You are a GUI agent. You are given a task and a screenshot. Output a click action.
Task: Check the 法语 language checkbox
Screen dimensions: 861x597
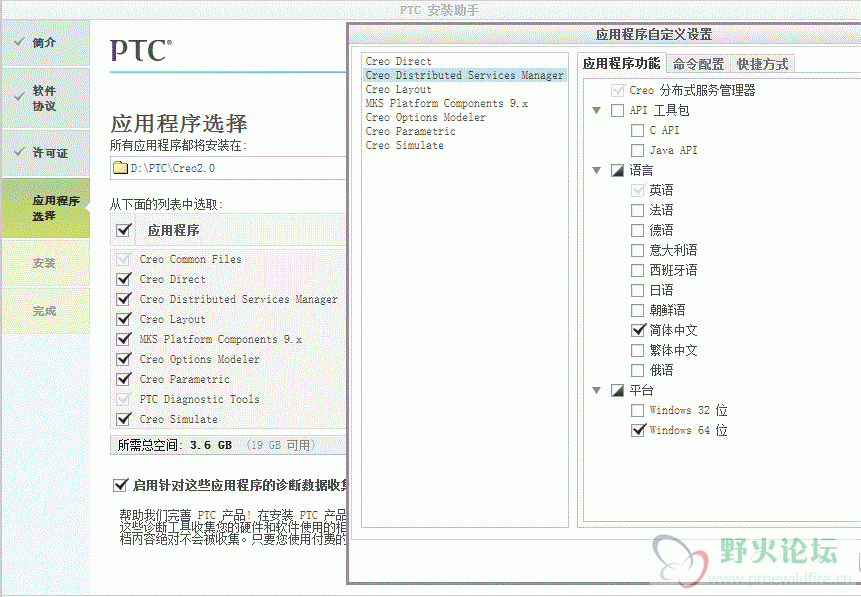click(638, 210)
